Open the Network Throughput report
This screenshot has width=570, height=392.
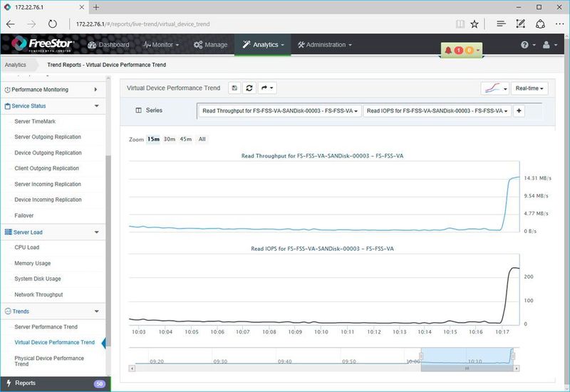pos(38,294)
